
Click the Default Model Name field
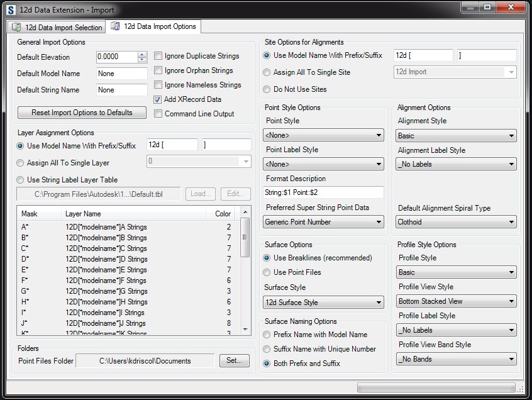click(122, 74)
